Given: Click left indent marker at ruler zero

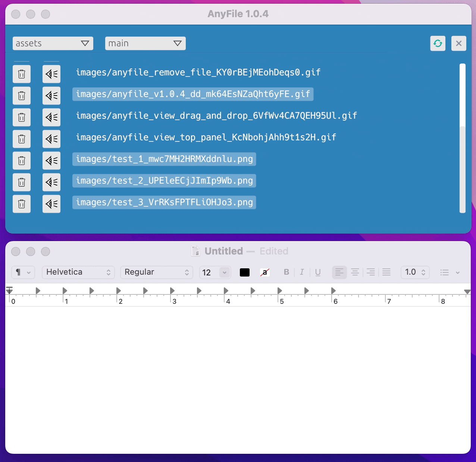Looking at the screenshot, I should [x=9, y=290].
